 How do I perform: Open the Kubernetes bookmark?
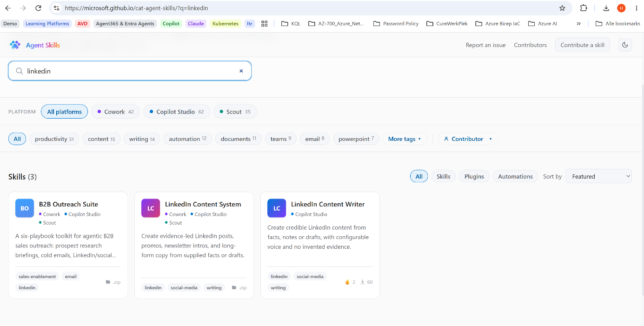point(225,24)
